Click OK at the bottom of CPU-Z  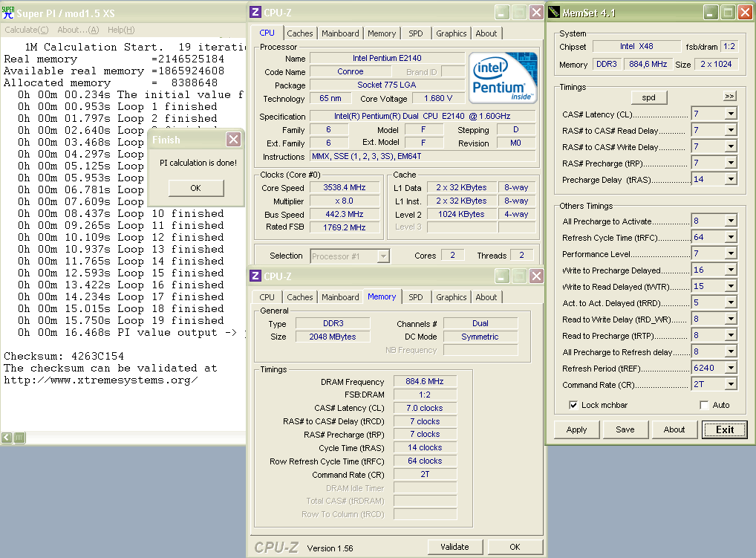point(515,546)
